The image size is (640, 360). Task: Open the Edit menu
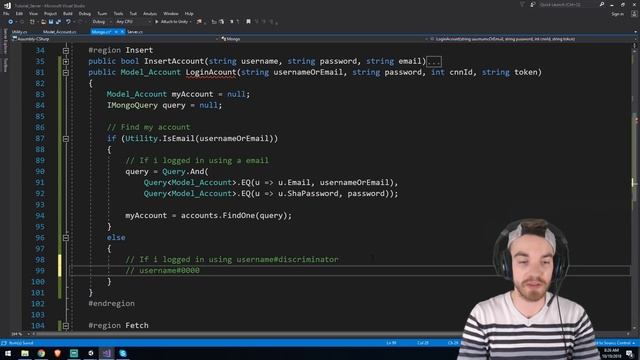[x=19, y=13]
